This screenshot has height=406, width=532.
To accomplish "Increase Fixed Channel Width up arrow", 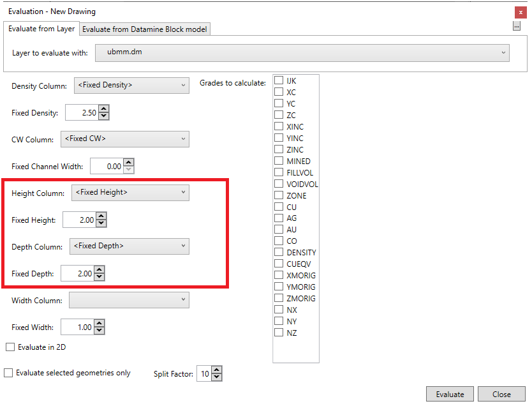I will pyautogui.click(x=128, y=163).
